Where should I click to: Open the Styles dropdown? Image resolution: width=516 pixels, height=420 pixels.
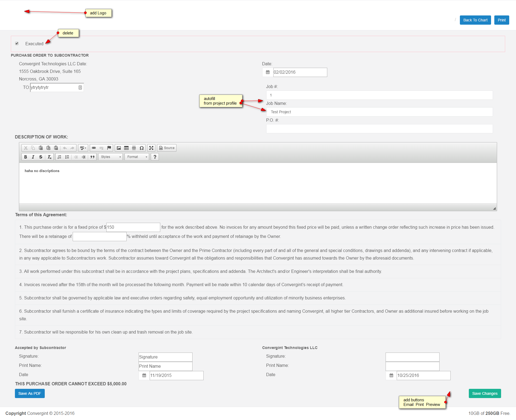[x=111, y=157]
